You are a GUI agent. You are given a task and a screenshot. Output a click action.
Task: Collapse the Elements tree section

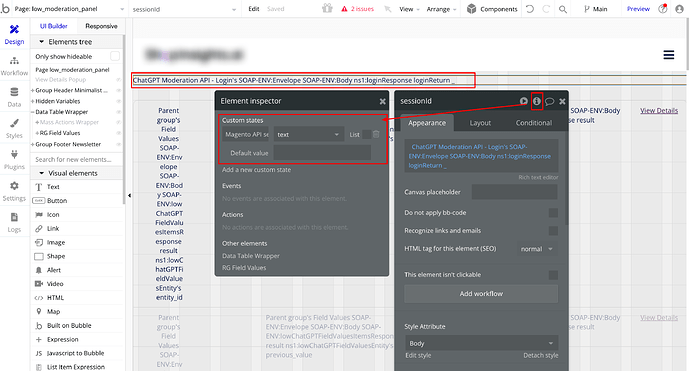click(42, 42)
